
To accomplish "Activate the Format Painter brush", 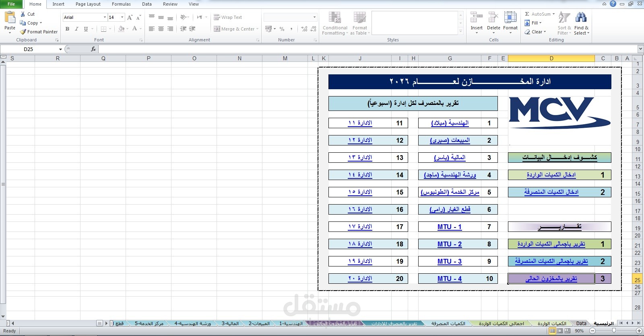I will tap(23, 32).
